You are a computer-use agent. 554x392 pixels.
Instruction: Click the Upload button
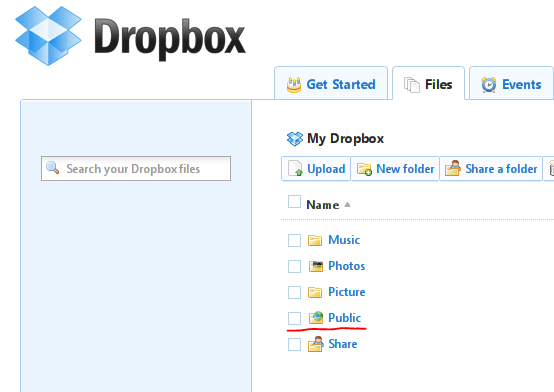pos(316,169)
